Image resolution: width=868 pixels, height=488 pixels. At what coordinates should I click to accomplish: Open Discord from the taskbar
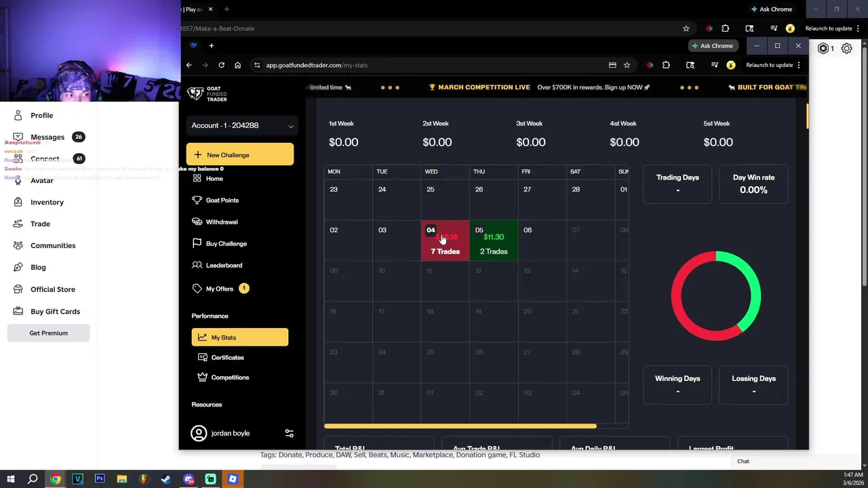point(189,479)
